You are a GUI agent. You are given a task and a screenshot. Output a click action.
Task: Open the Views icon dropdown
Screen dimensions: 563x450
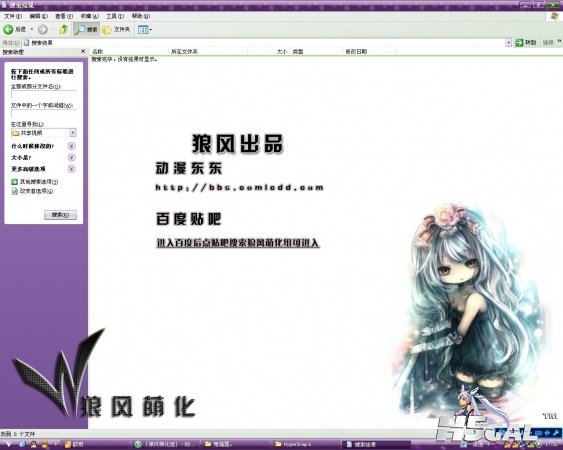click(145, 29)
